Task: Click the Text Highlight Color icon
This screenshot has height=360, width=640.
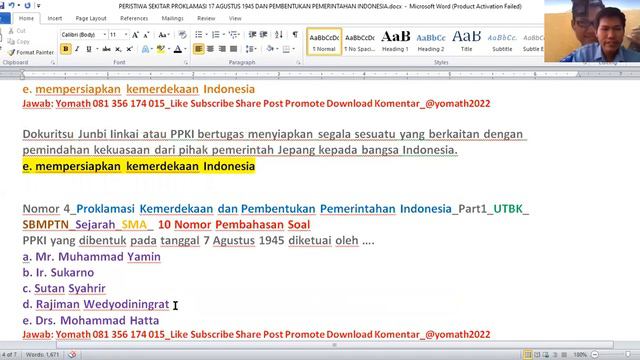Action: coord(160,49)
